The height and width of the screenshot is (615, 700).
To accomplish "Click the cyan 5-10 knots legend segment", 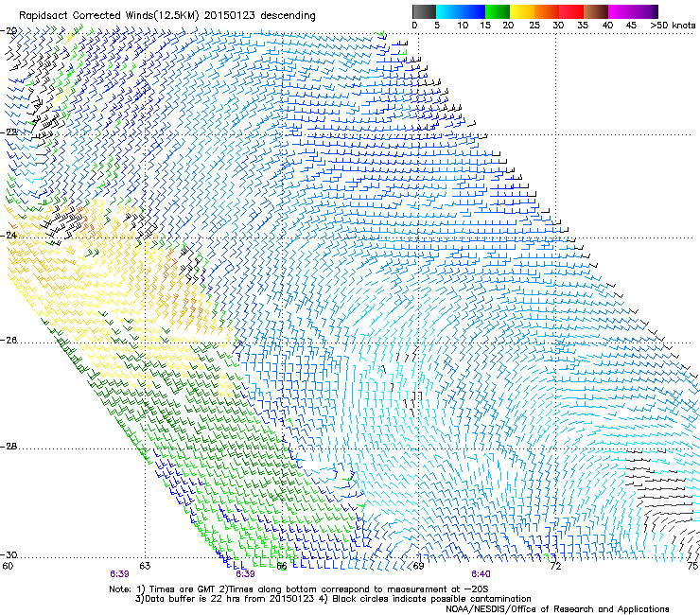I will (448, 11).
